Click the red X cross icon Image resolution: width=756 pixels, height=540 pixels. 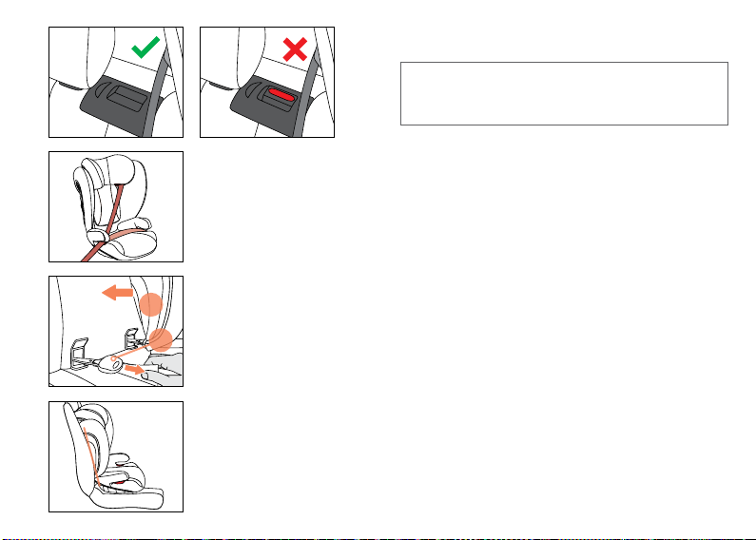pyautogui.click(x=295, y=49)
